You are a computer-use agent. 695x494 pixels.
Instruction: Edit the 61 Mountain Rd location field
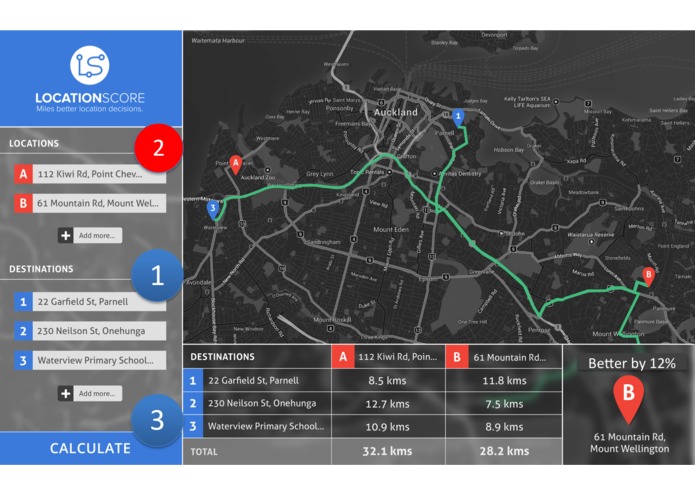tap(99, 203)
